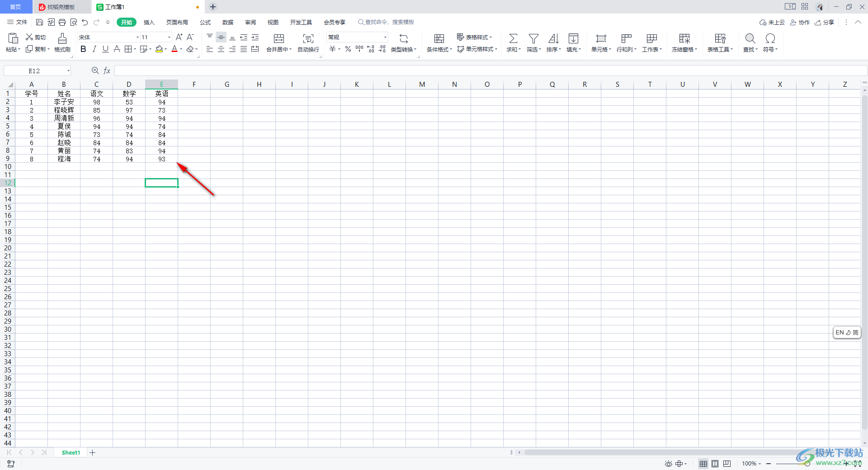Increase font size with the A+ icon
Viewport: 868px width, 470px height.
pyautogui.click(x=179, y=37)
